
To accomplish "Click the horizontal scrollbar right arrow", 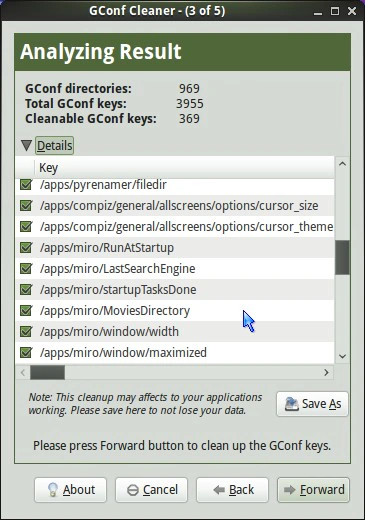I will 326,372.
